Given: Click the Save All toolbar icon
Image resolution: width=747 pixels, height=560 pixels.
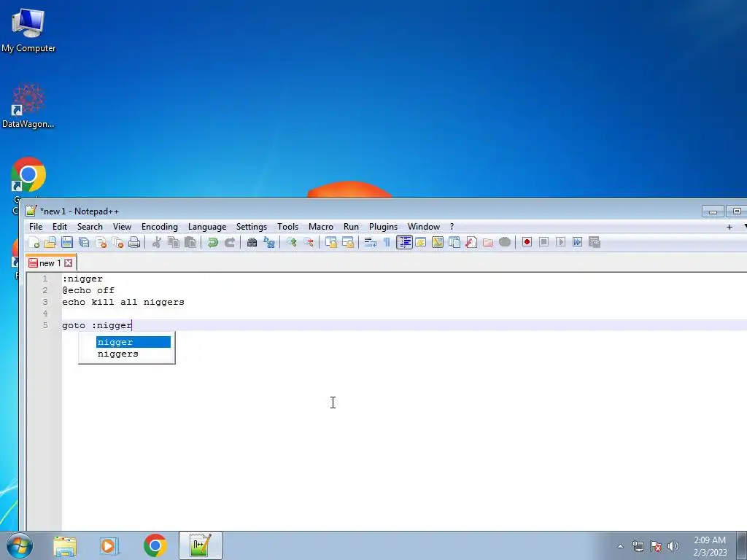Looking at the screenshot, I should 85,242.
